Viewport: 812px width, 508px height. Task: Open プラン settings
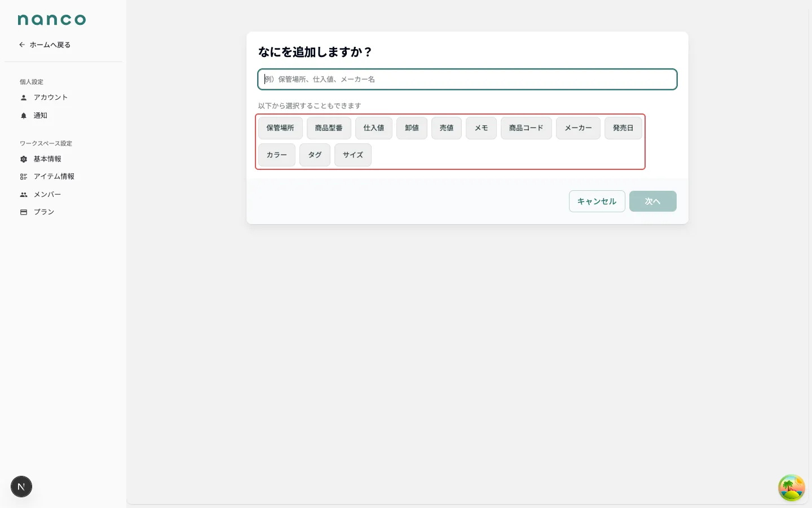click(44, 212)
